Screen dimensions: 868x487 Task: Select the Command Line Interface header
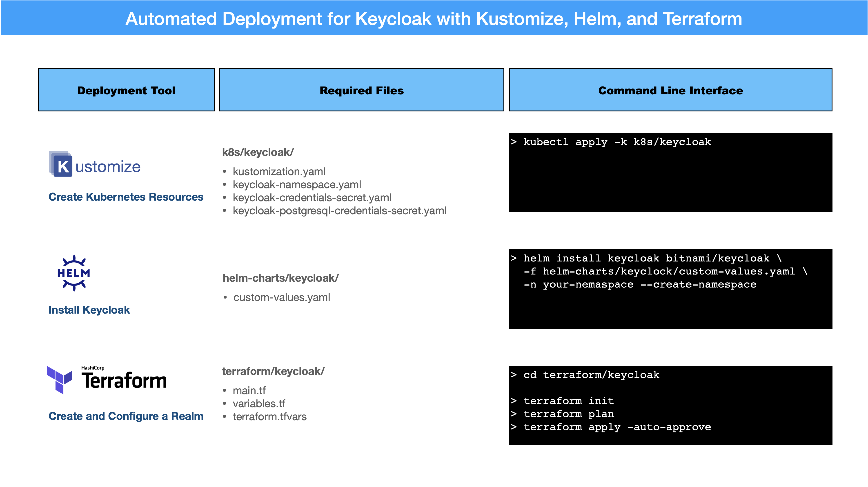coord(670,90)
